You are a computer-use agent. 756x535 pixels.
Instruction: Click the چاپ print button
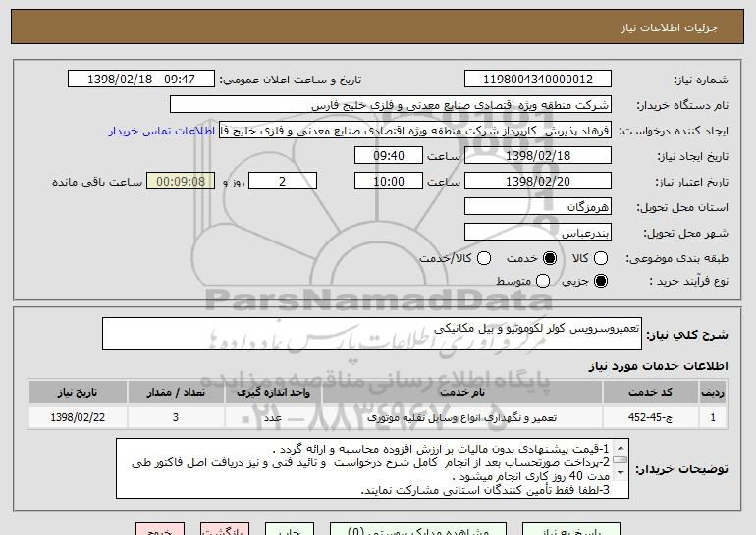(x=290, y=529)
